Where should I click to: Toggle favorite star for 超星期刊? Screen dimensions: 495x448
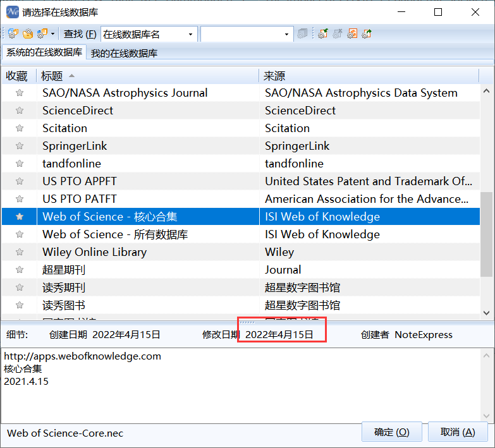(x=20, y=269)
